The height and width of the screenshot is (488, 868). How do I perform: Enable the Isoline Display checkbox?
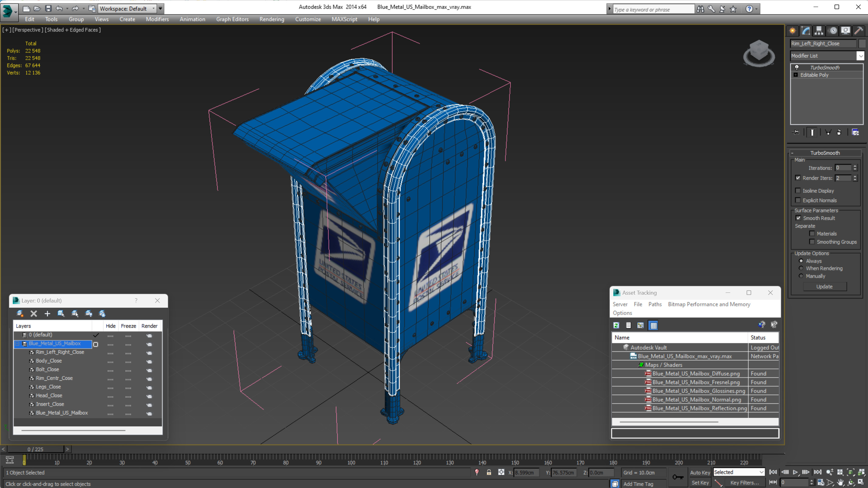pyautogui.click(x=798, y=191)
